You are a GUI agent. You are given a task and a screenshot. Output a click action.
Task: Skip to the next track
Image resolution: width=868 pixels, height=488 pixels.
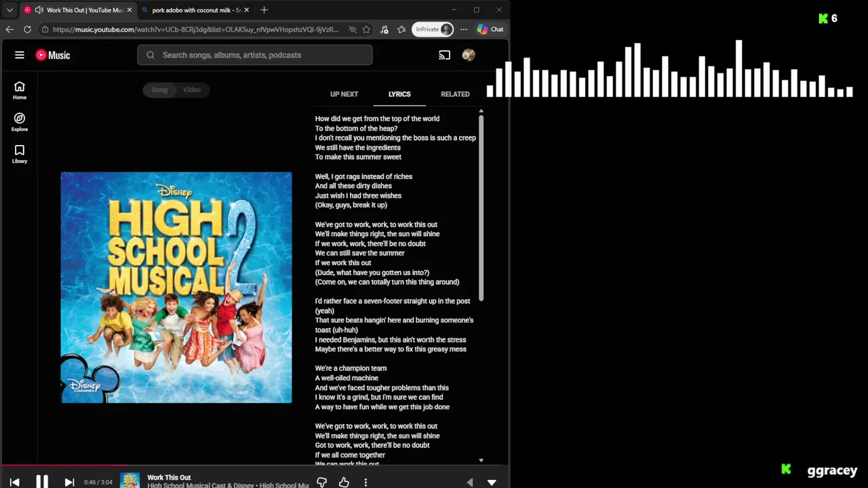69,482
